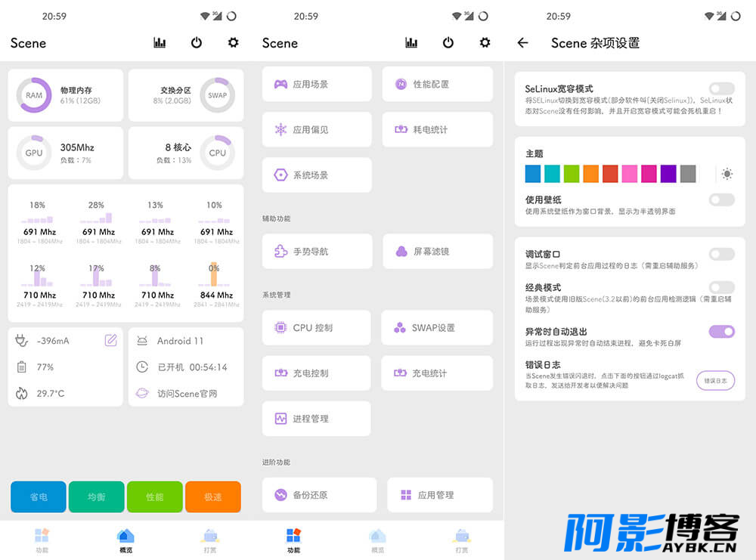The image size is (756, 560).
Task: Pick the red theme swatch
Action: [610, 174]
